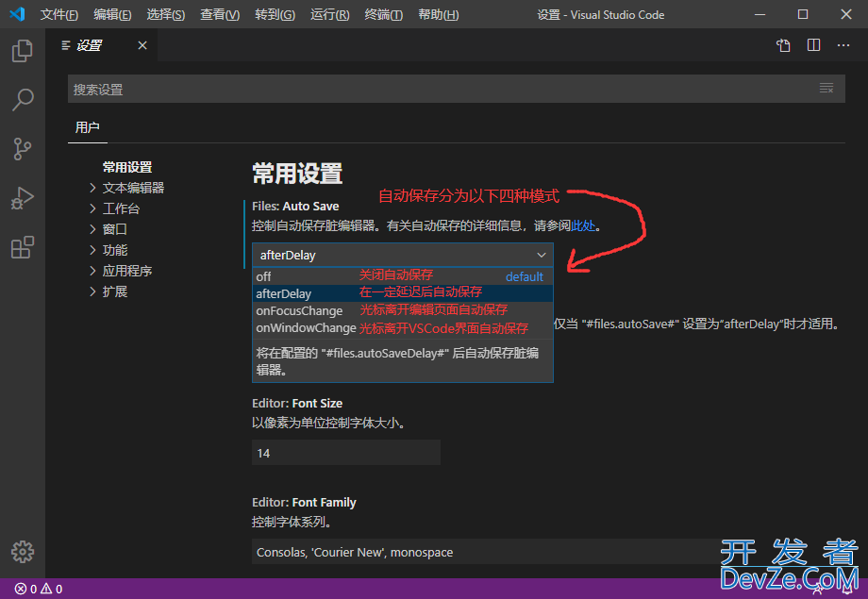868x599 pixels.
Task: Open the Explorer view in activity bar
Action: 22,51
